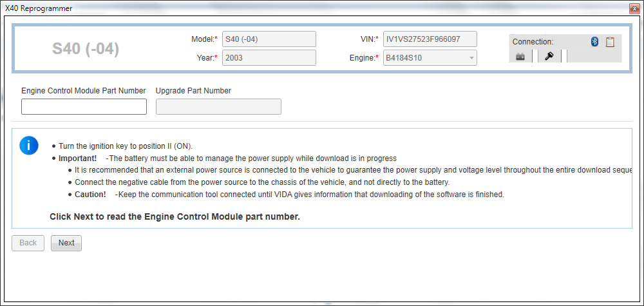The image size is (644, 306).
Task: Click the blue information icon
Action: (29, 146)
